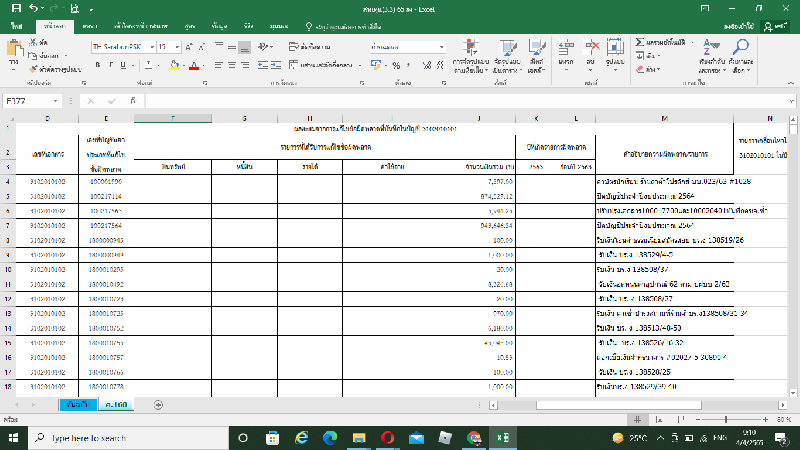Click the Share button at top right
800x450 pixels.
coord(774,26)
